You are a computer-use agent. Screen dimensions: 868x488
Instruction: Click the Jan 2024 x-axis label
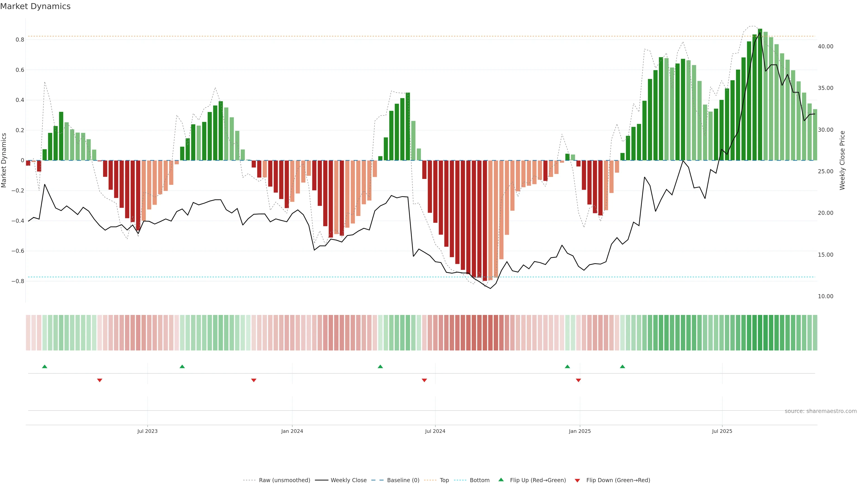[x=292, y=431]
